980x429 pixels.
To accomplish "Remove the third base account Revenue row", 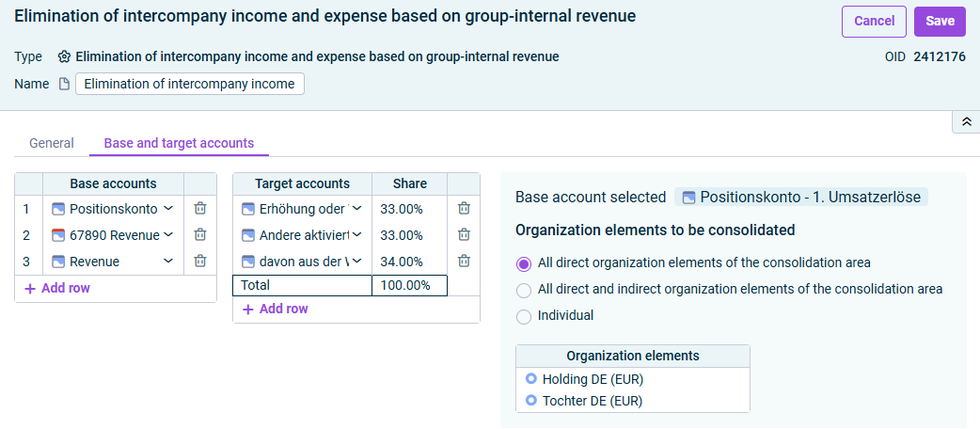I will [199, 261].
